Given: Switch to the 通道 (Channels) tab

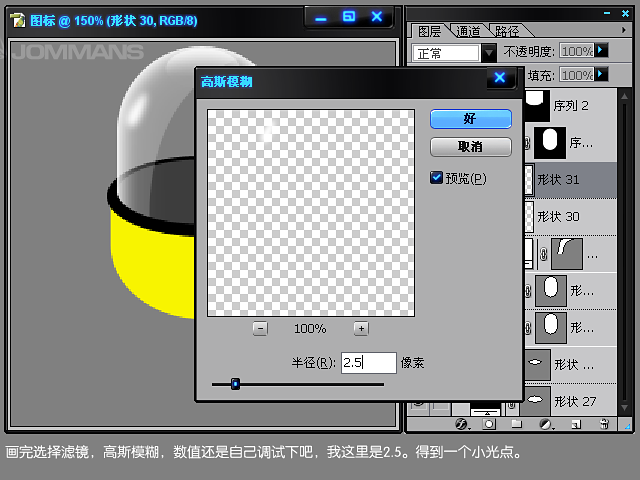Looking at the screenshot, I should point(468,31).
